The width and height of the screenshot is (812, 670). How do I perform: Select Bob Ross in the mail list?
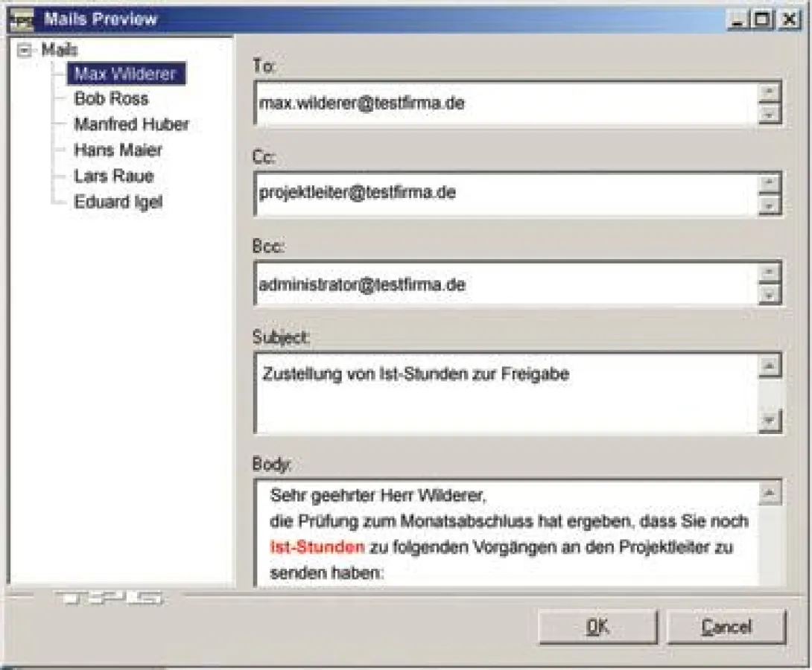[110, 98]
